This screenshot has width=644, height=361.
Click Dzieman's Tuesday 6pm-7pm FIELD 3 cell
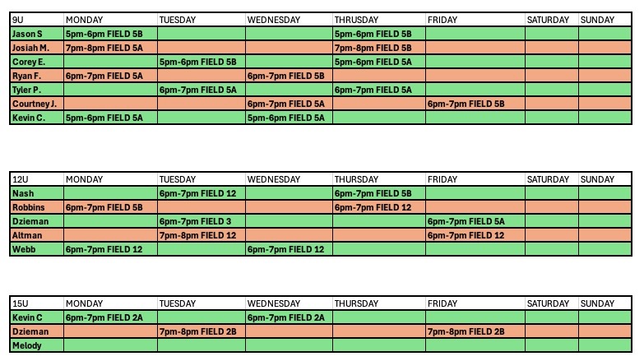point(201,221)
